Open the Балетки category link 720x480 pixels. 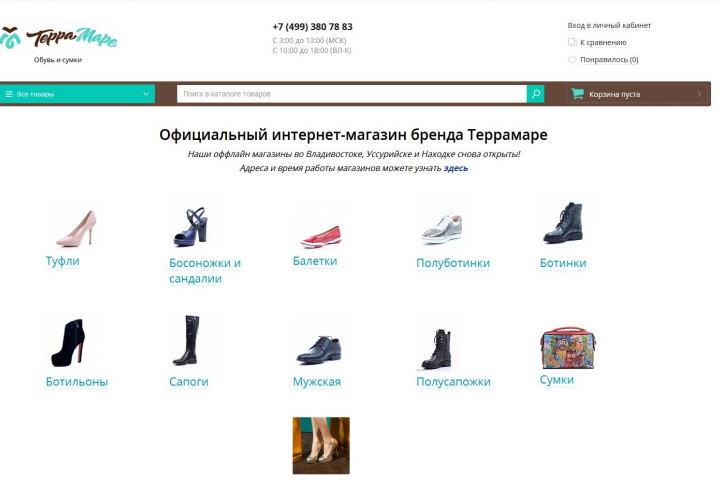pyautogui.click(x=315, y=261)
